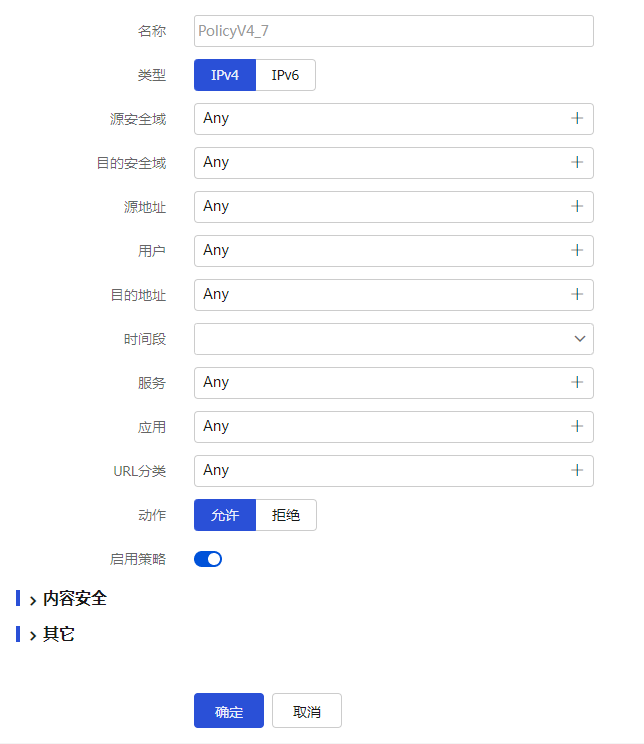The height and width of the screenshot is (744, 644).
Task: Select the 允许 action option
Action: pos(225,515)
